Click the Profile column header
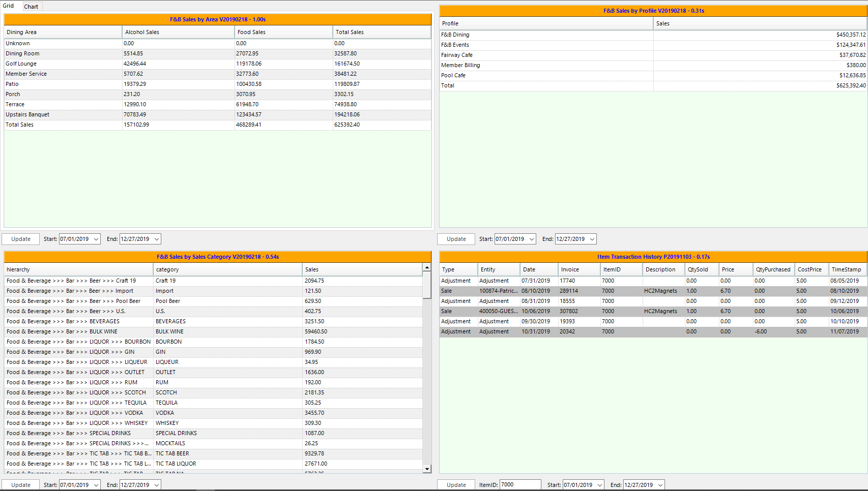Screen dimensions: 868x491 tap(546, 23)
